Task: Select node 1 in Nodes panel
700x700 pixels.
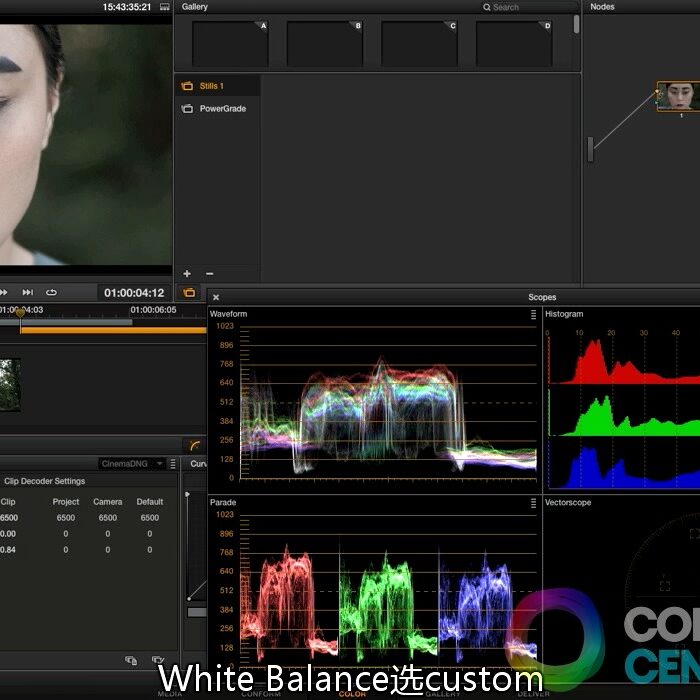Action: click(x=678, y=96)
